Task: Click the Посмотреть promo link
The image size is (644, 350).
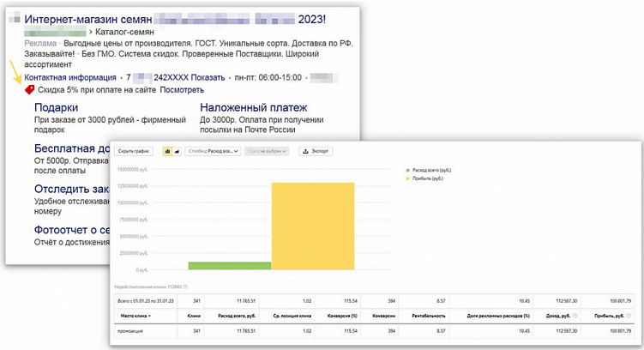Action: tap(182, 89)
